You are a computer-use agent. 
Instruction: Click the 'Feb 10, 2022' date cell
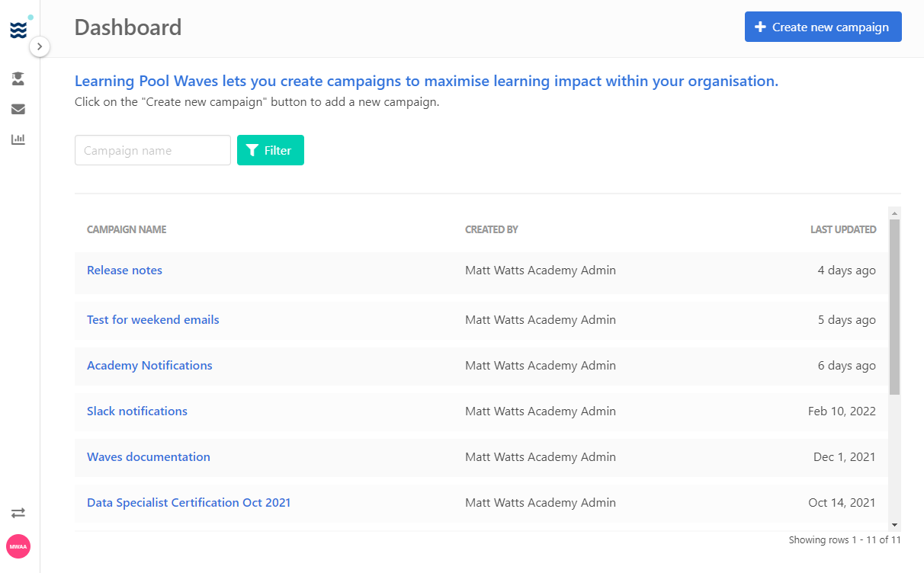coord(842,411)
